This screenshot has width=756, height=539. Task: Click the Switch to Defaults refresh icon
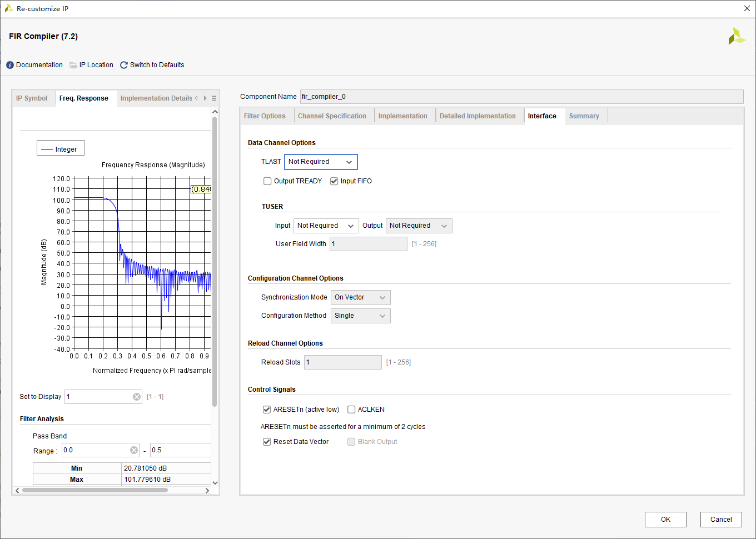pyautogui.click(x=124, y=65)
